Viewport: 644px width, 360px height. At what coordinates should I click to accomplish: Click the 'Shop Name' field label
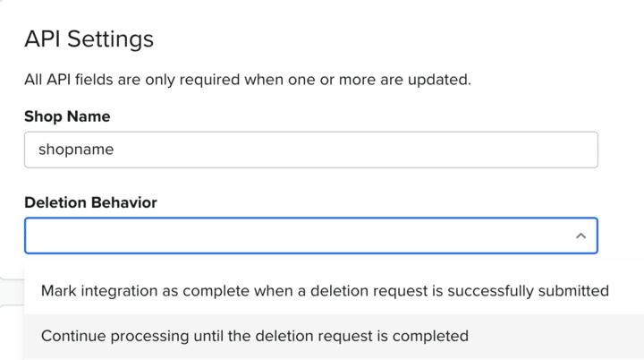[67, 116]
